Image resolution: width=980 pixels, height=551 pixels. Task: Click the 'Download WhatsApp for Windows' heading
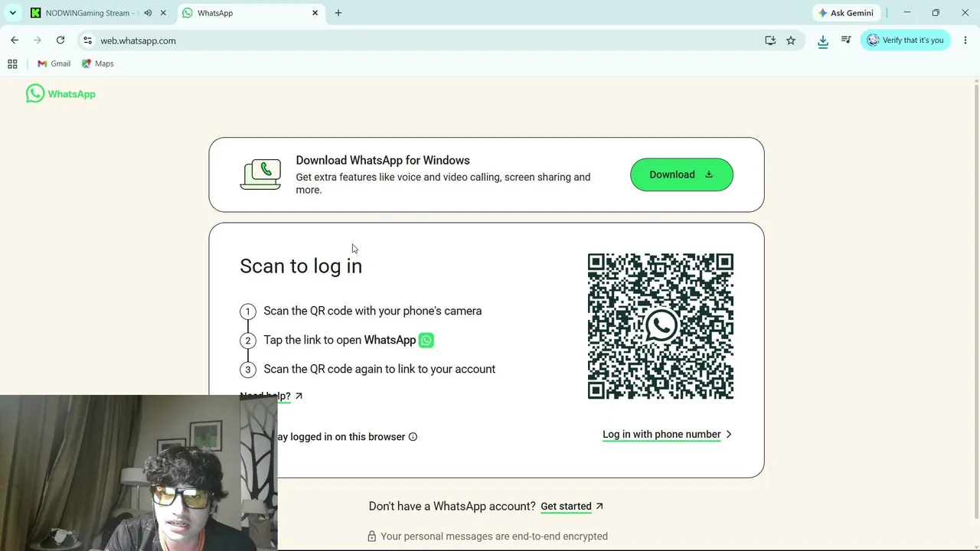coord(383,161)
